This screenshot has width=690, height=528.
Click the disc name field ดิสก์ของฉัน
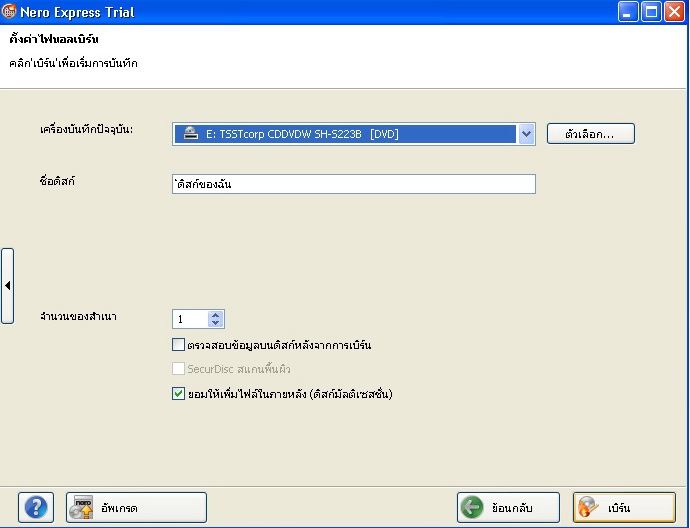[354, 184]
